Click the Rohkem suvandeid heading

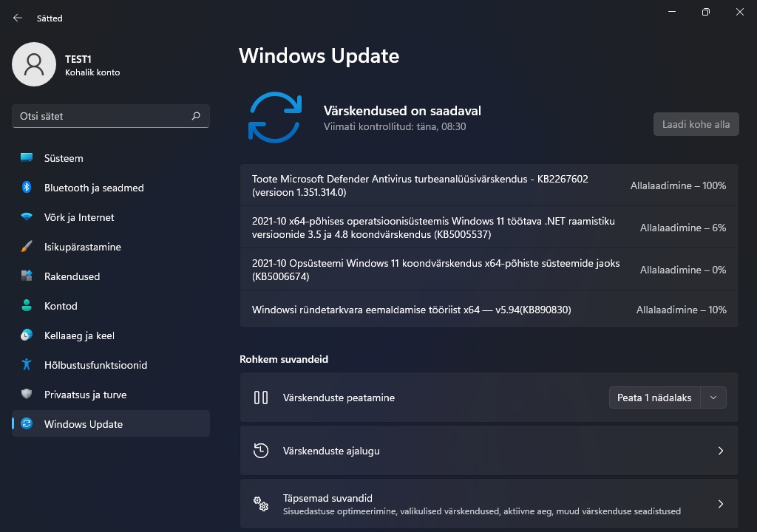[284, 359]
